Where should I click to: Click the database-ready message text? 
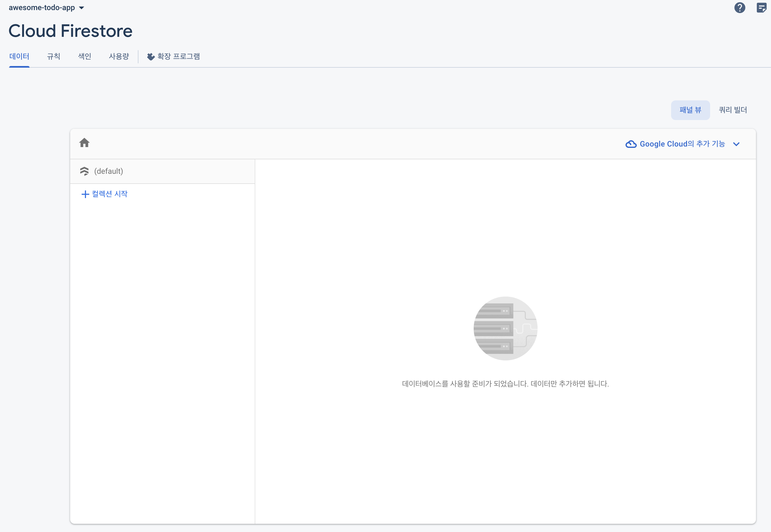[505, 384]
